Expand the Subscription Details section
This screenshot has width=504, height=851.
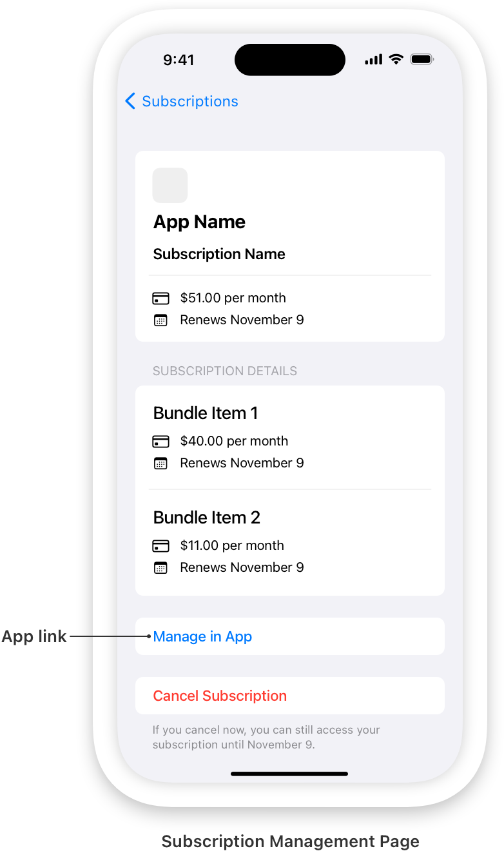(x=225, y=371)
